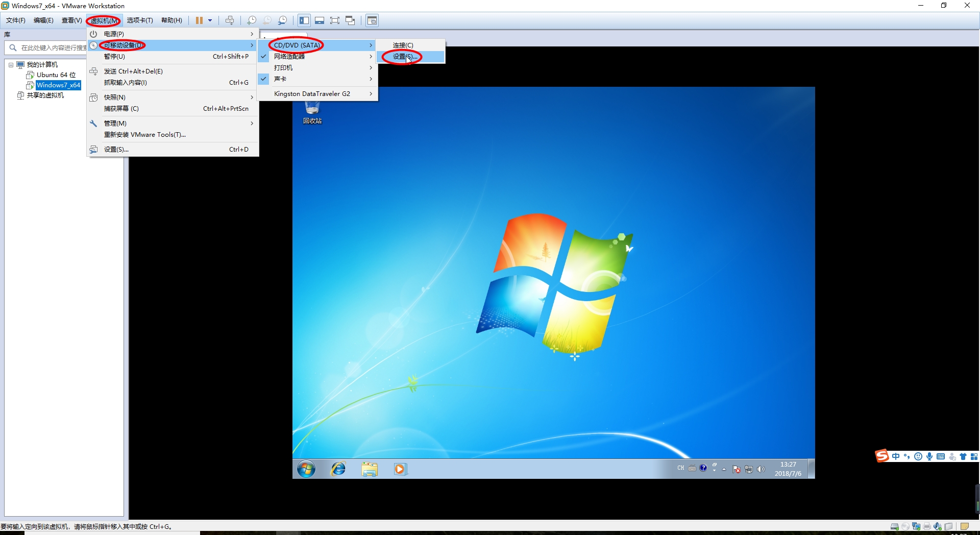The height and width of the screenshot is (535, 980).
Task: Choose 发送 Ctrl+Alt+Del(E) menu entry
Action: click(173, 71)
